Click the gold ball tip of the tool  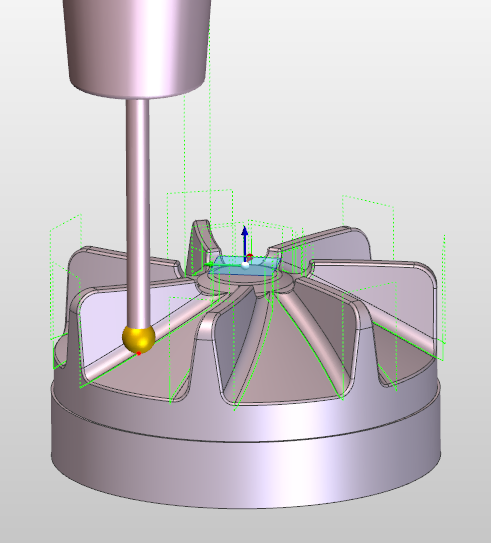point(138,339)
